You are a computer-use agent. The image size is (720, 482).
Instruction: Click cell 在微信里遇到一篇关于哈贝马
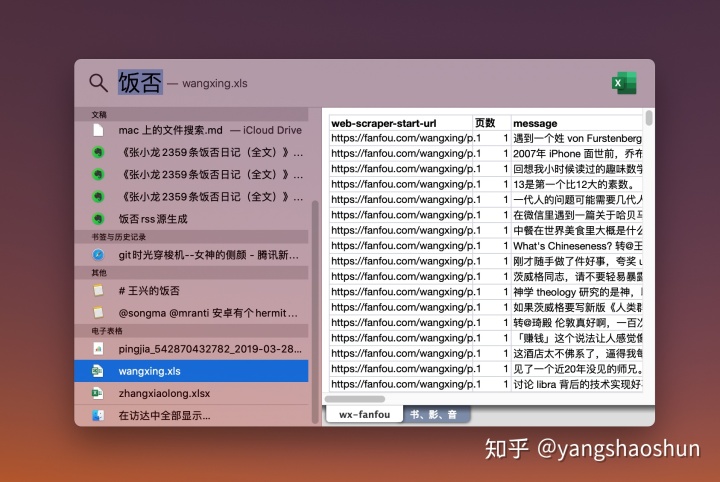[577, 215]
